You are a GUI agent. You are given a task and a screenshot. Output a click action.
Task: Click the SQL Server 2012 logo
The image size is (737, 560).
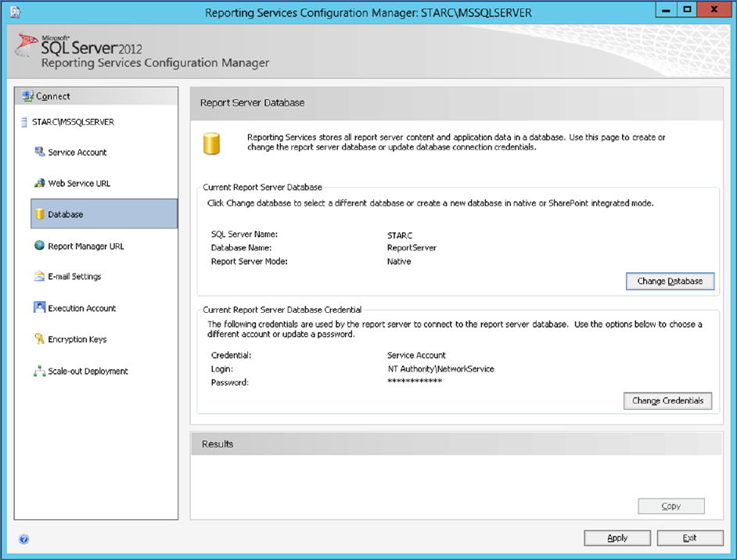[x=78, y=45]
